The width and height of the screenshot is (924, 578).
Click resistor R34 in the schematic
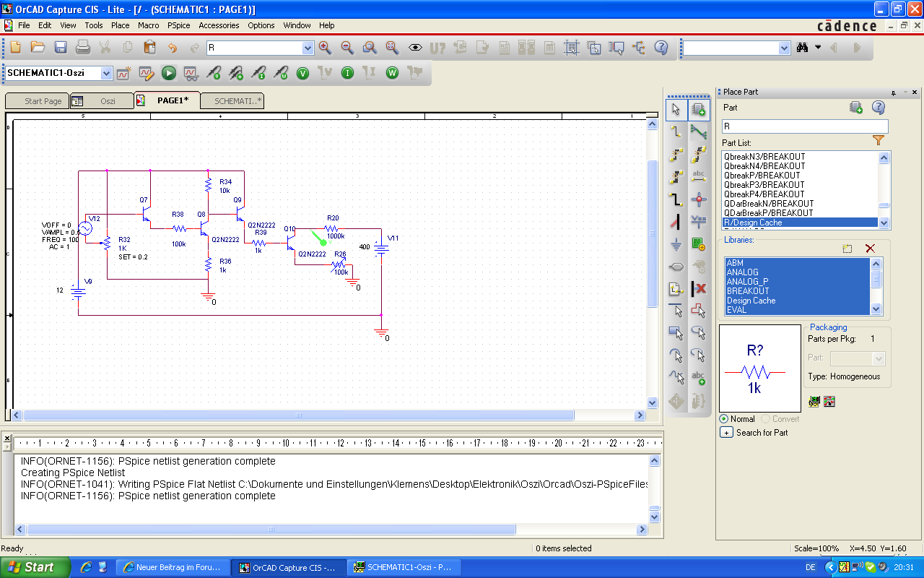[208, 185]
